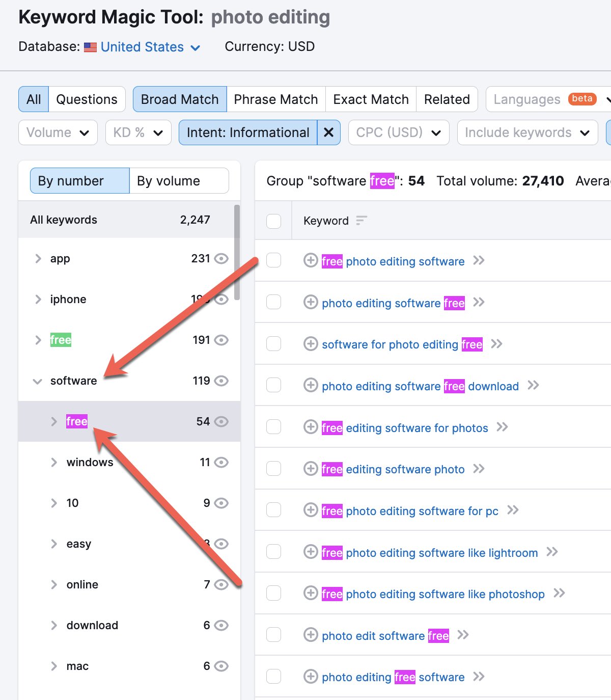Check the box beside "free photo editing software like lightroom"

[273, 552]
